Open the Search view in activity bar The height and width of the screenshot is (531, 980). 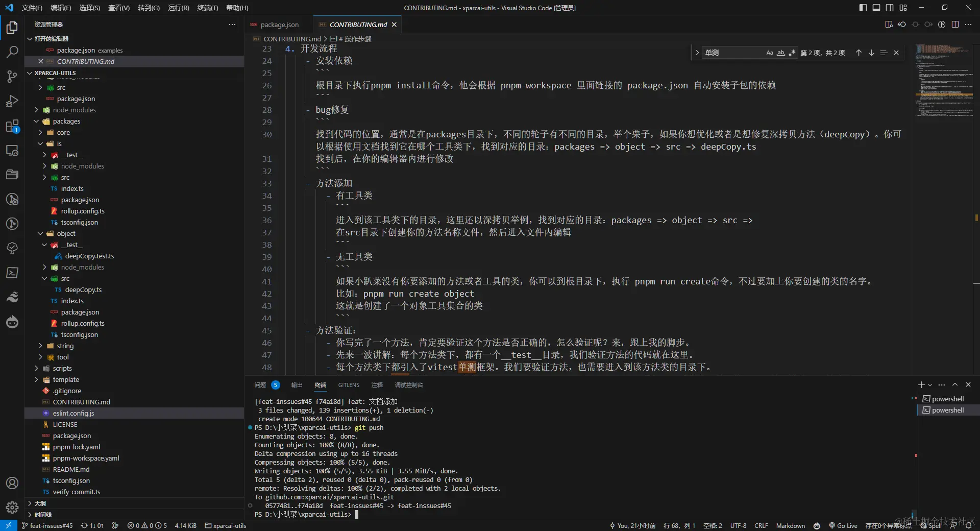(x=12, y=52)
